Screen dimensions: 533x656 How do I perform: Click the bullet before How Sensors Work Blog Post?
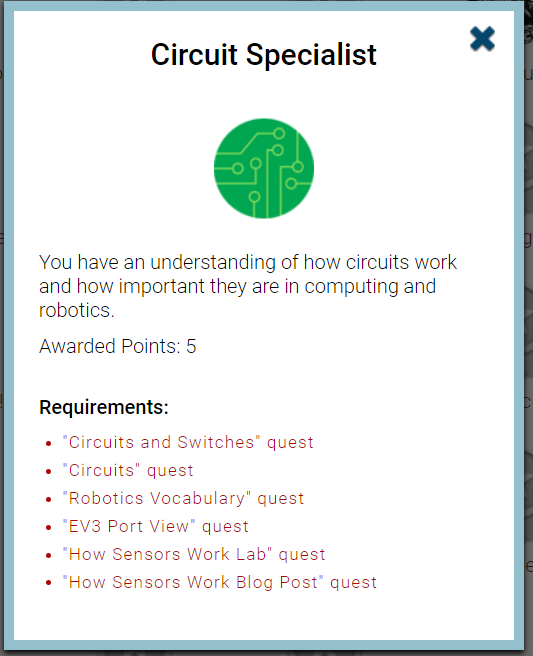tap(49, 583)
